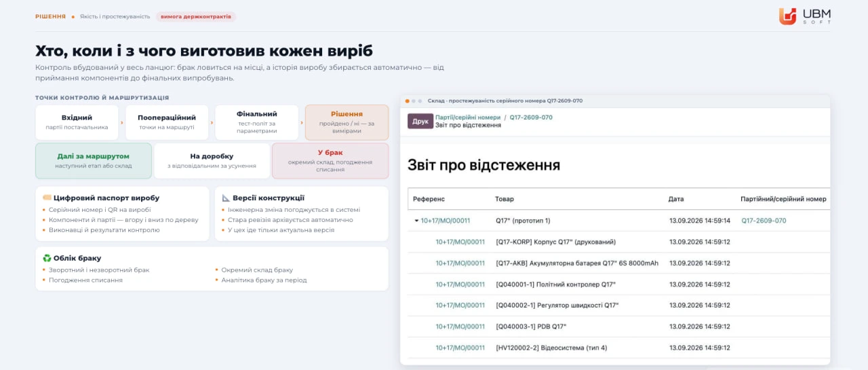Click the Q17" (прототип 1) product cell
The image size is (868, 370).
[523, 221]
